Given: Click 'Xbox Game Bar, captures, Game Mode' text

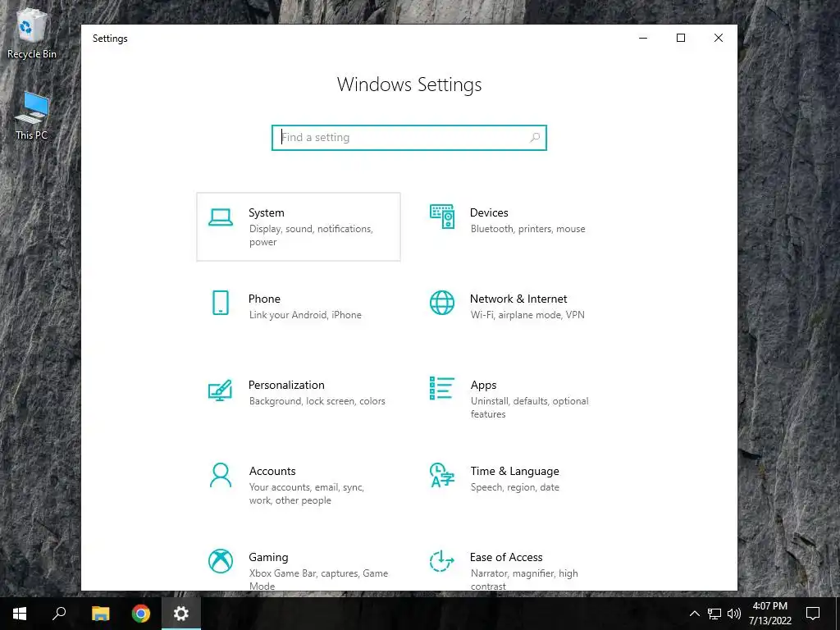Looking at the screenshot, I should point(318,580).
